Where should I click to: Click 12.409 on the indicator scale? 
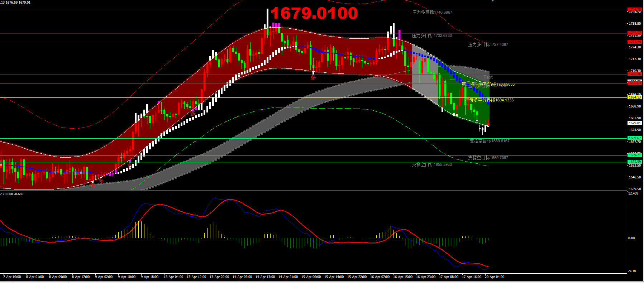[x=633, y=193]
